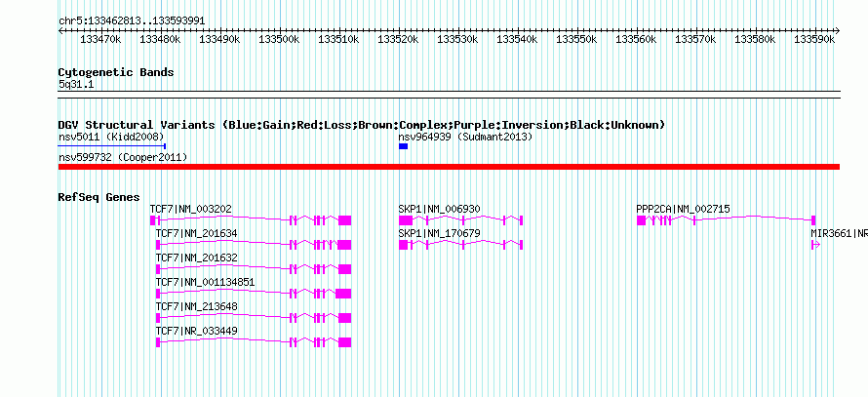Open the MIR3661 transcript label

[839, 234]
